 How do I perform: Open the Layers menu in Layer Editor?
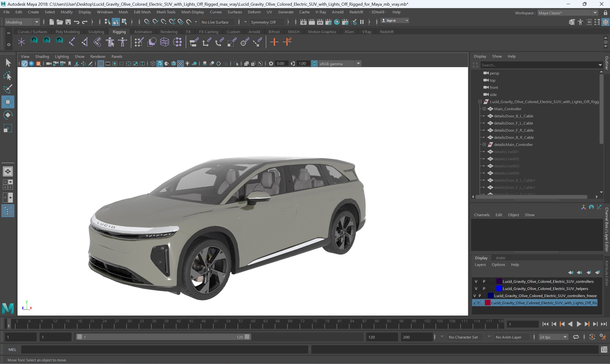(480, 264)
